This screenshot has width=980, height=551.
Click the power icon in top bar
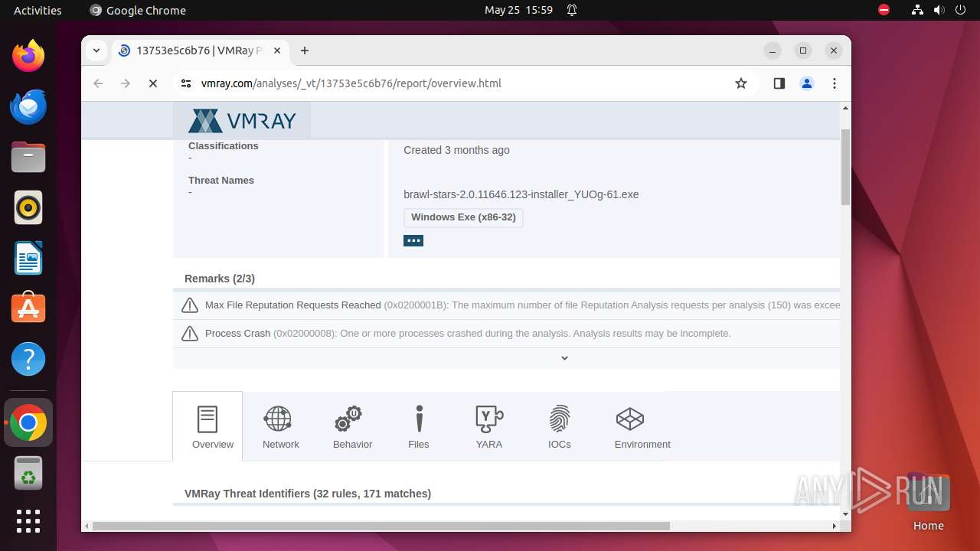point(961,10)
